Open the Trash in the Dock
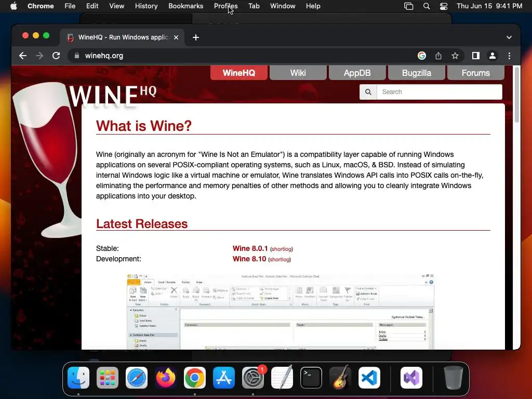Image resolution: width=532 pixels, height=399 pixels. point(453,378)
